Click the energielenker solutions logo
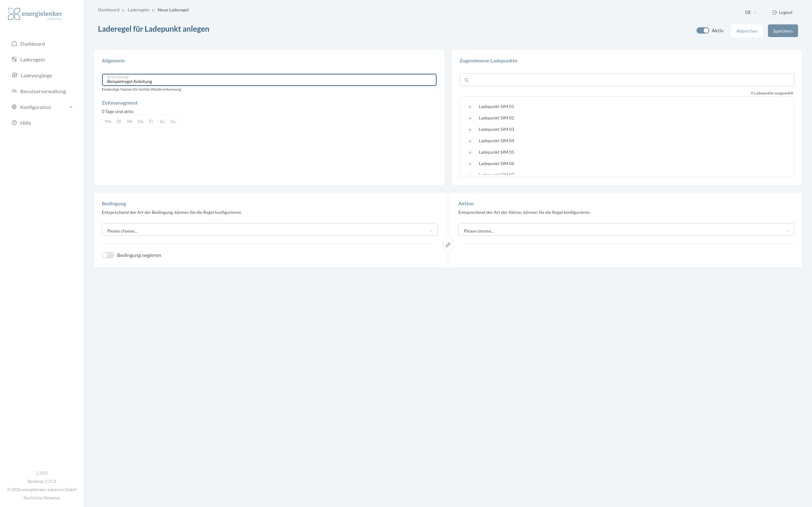Screen dimensions: 812x507 click(35, 14)
